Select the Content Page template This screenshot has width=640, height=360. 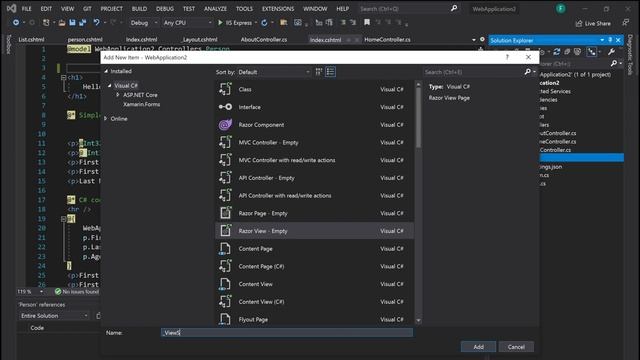pos(314,249)
